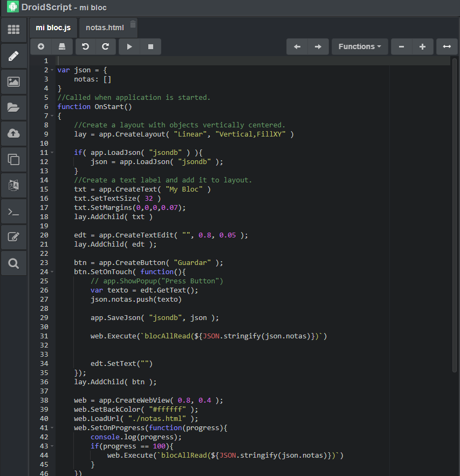This screenshot has height=476, width=460.
Task: Open the pencil editor icon in sidebar
Action: pyautogui.click(x=13, y=56)
